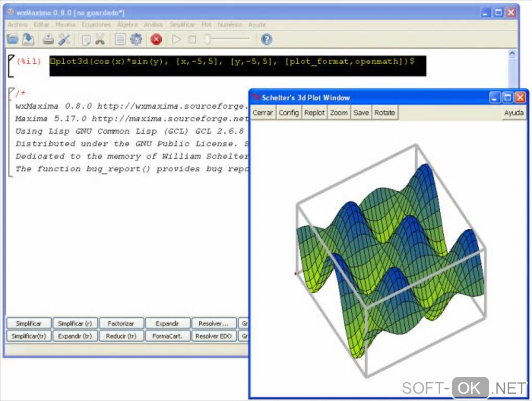Screen dimensions: 532x401
Task: Open help with the blue question icon
Action: click(267, 39)
